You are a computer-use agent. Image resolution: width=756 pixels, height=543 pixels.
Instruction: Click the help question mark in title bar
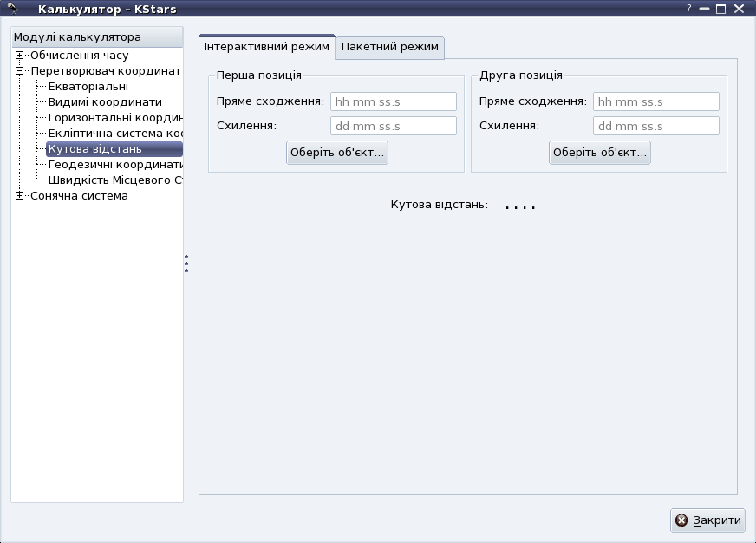pyautogui.click(x=689, y=9)
